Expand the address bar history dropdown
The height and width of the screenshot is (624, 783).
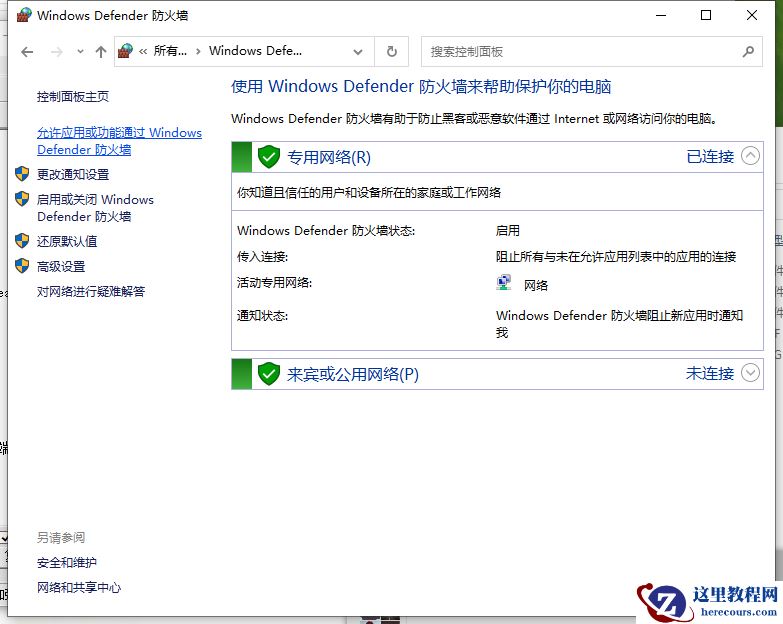point(358,51)
